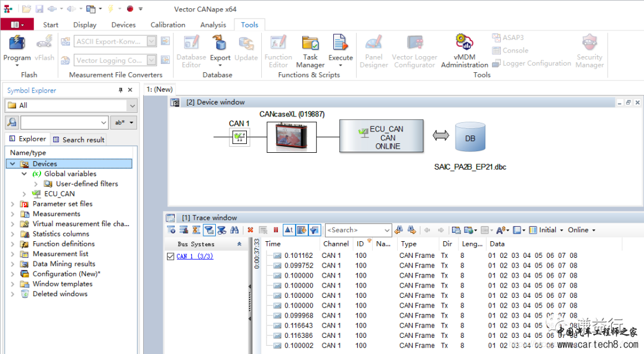The image size is (644, 354).
Task: Click the red X clear trace icon
Action: pos(250,230)
